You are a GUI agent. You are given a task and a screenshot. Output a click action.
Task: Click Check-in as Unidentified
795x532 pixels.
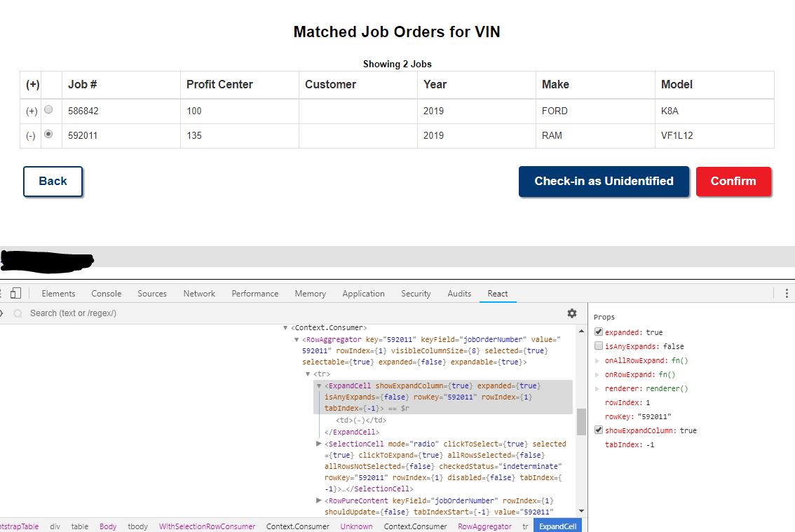pyautogui.click(x=604, y=181)
